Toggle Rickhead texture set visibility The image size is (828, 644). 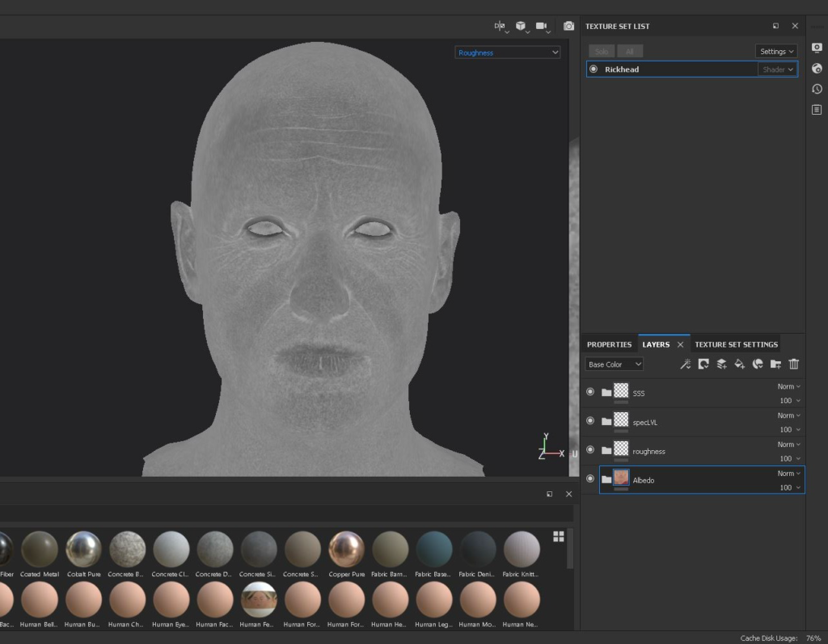click(594, 69)
